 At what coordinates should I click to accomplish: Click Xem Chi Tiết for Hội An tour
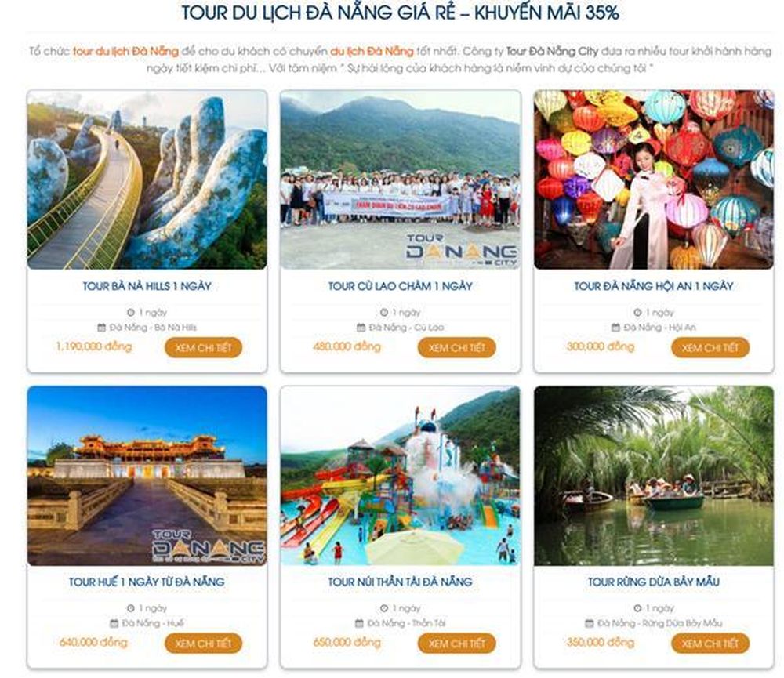point(710,347)
